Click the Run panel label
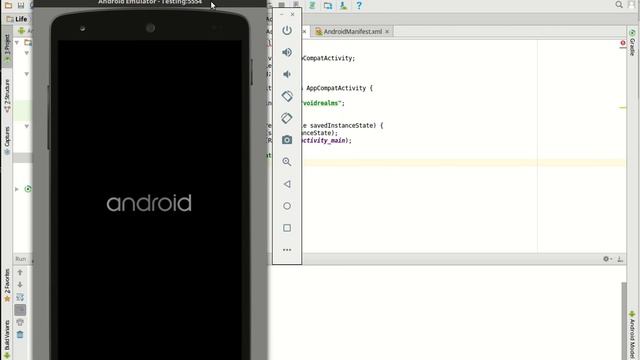The width and height of the screenshot is (640, 360). click(x=20, y=259)
